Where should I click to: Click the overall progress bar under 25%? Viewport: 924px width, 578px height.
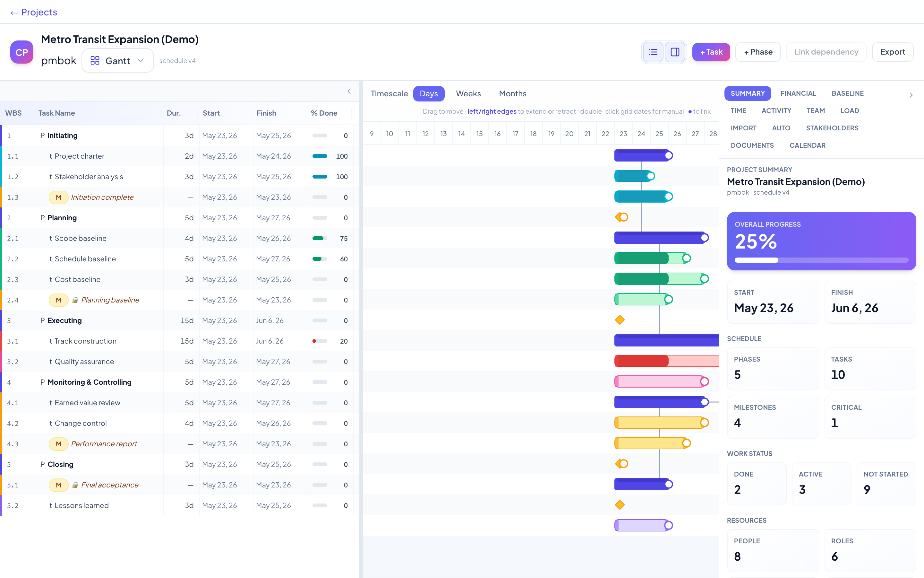pos(821,260)
